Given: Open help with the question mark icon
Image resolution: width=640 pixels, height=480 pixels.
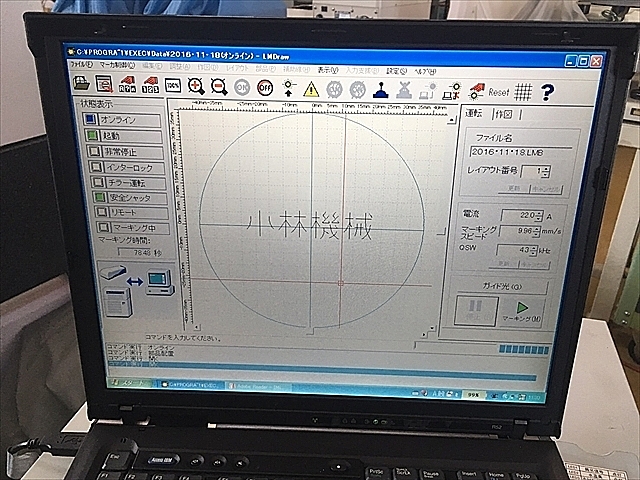Looking at the screenshot, I should (x=547, y=93).
